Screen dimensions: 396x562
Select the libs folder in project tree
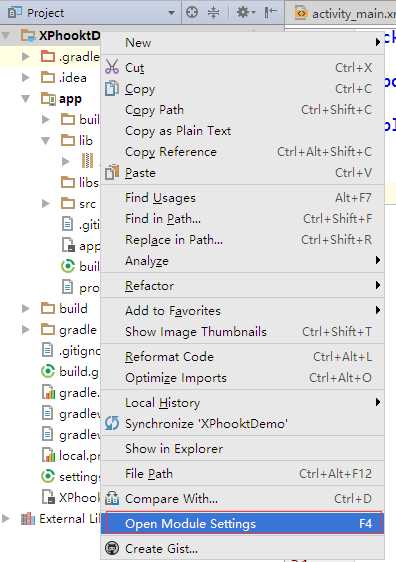point(80,182)
